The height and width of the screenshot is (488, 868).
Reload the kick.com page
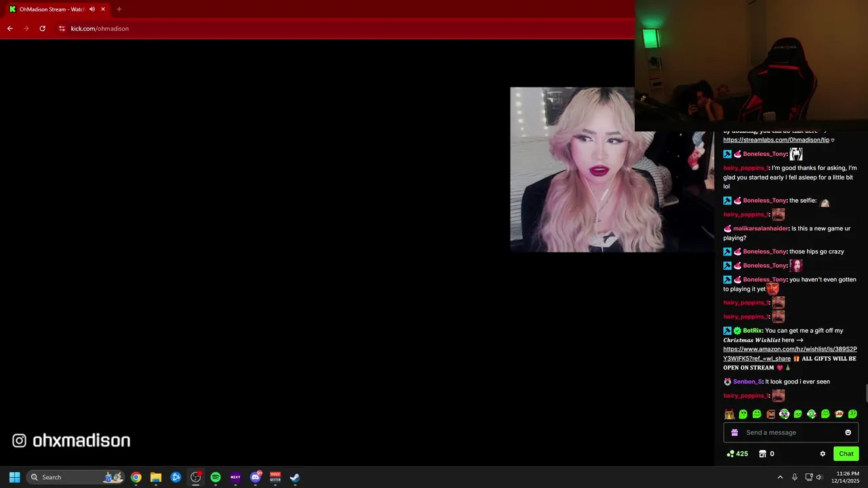42,28
